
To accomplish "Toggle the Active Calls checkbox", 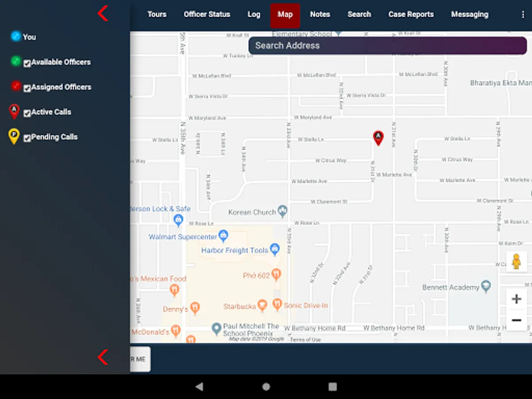I will pos(27,113).
